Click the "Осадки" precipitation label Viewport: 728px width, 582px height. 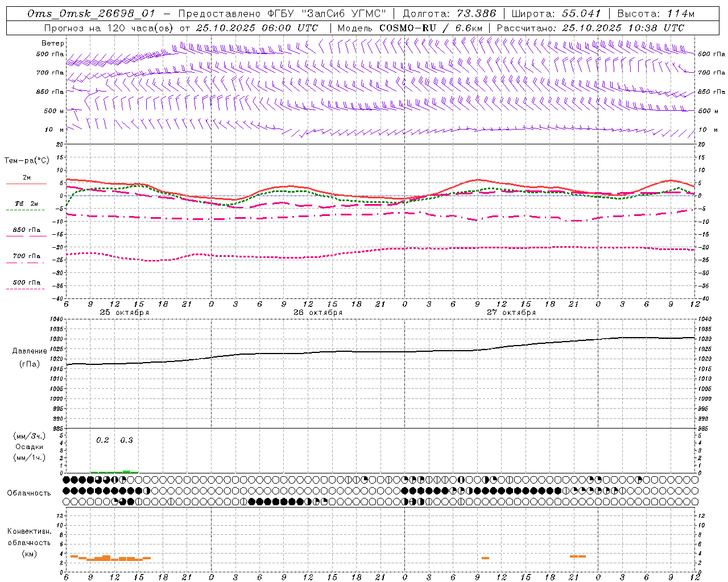point(30,447)
